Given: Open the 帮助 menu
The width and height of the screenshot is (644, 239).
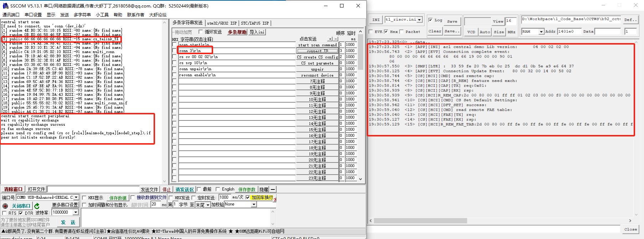Looking at the screenshot, I should click(118, 15).
